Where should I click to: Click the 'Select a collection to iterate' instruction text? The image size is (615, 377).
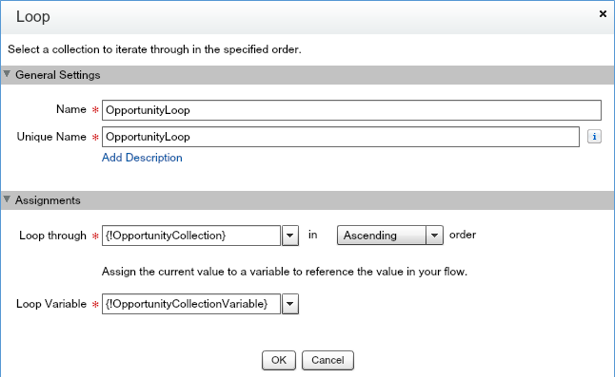[x=155, y=49]
